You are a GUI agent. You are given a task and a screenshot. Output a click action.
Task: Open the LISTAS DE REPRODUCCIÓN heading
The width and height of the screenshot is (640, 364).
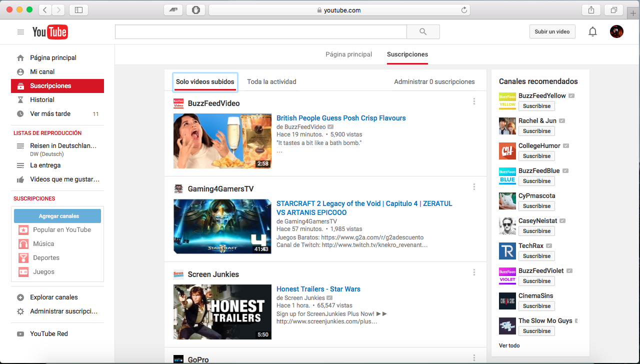tap(47, 133)
